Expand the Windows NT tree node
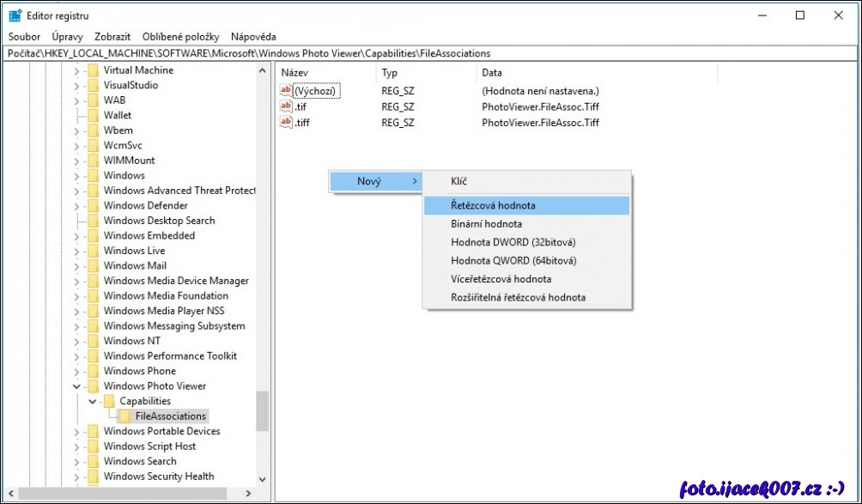 click(76, 341)
